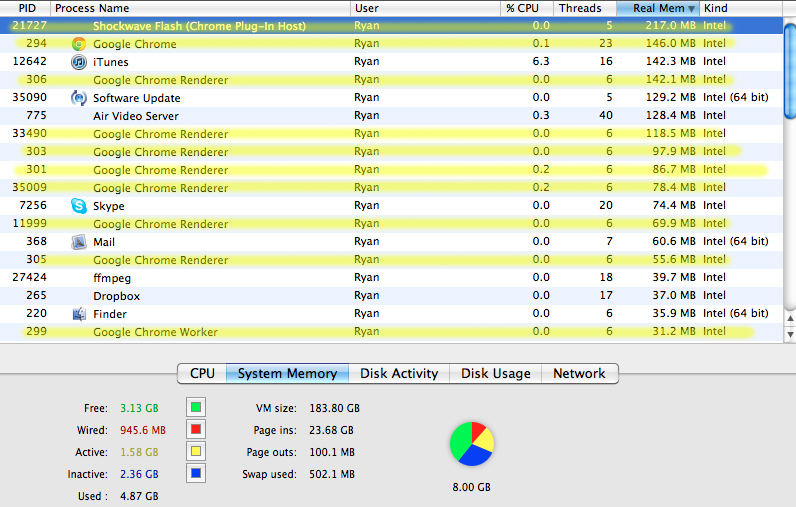Click the Page outs 100.1 MB value

[332, 452]
